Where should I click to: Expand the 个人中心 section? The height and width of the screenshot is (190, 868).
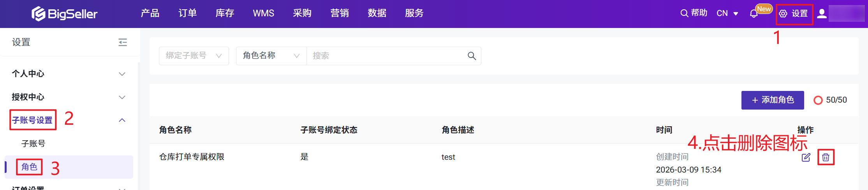click(x=122, y=74)
